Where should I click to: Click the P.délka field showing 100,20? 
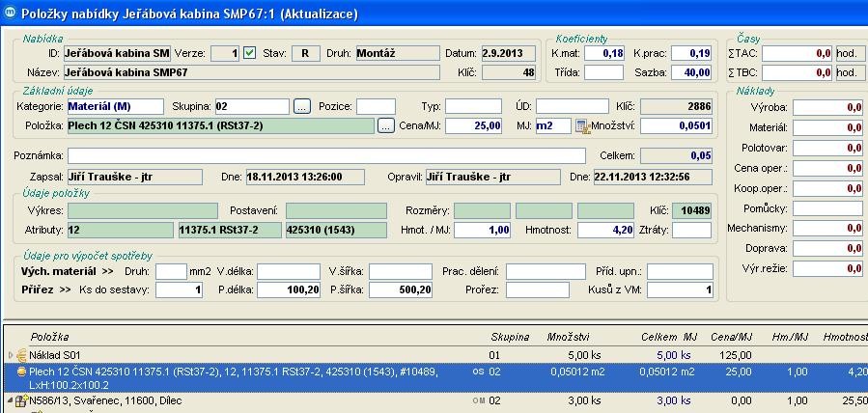(288, 289)
